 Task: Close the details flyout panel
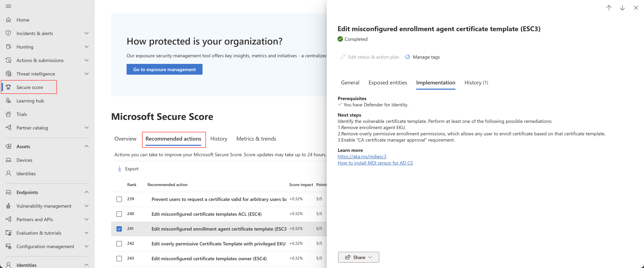636,8
